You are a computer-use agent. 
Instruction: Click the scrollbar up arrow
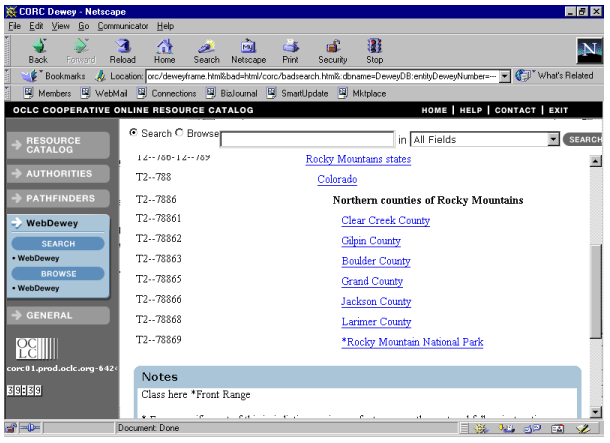pyautogui.click(x=596, y=161)
